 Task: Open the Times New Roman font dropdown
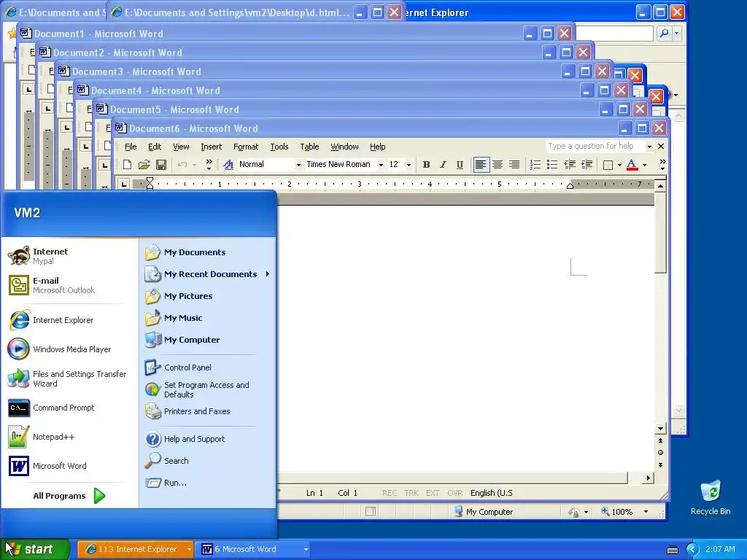click(x=381, y=165)
